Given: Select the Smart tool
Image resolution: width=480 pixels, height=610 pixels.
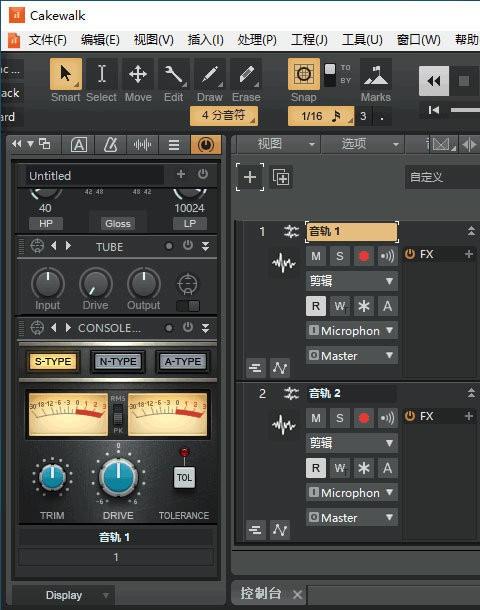Looking at the screenshot, I should coord(66,74).
